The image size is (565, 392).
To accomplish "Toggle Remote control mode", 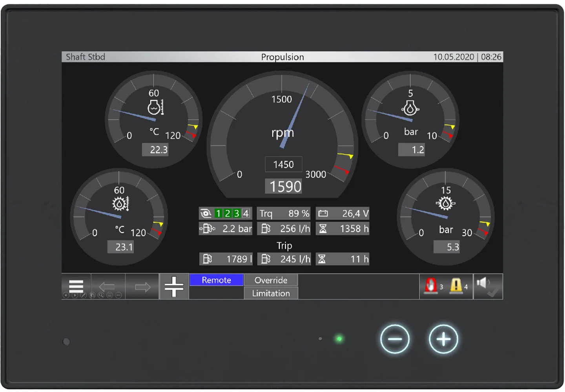I will [x=216, y=280].
